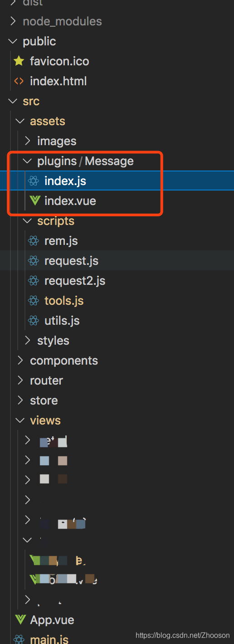
Task: Click the React icon beside index.js
Action: point(33,181)
